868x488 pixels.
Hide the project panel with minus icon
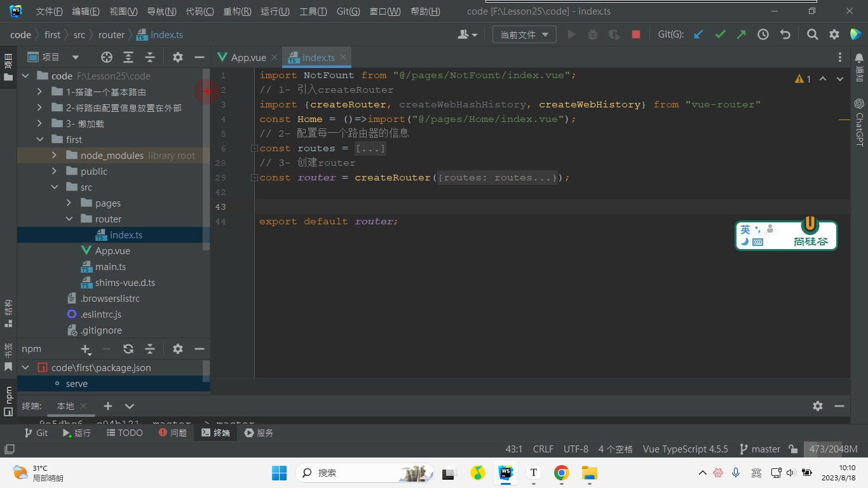pyautogui.click(x=200, y=57)
